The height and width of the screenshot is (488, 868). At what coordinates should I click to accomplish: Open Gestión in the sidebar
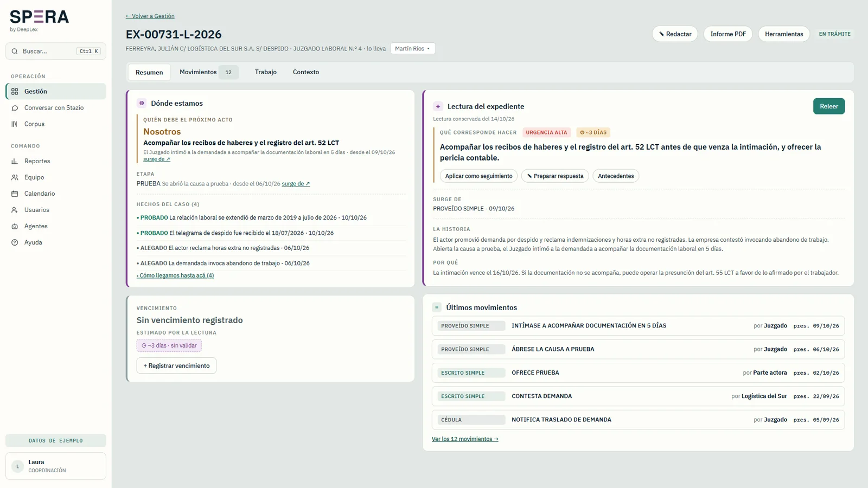coord(56,92)
